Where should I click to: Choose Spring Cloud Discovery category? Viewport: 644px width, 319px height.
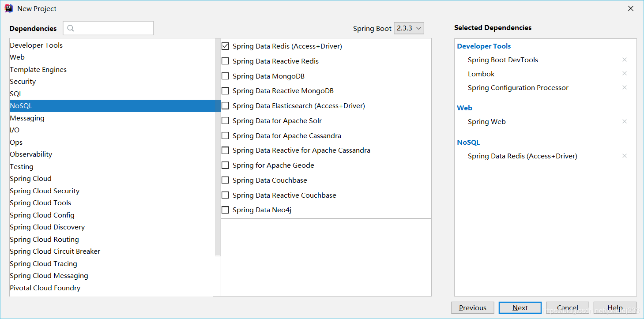[x=47, y=227]
